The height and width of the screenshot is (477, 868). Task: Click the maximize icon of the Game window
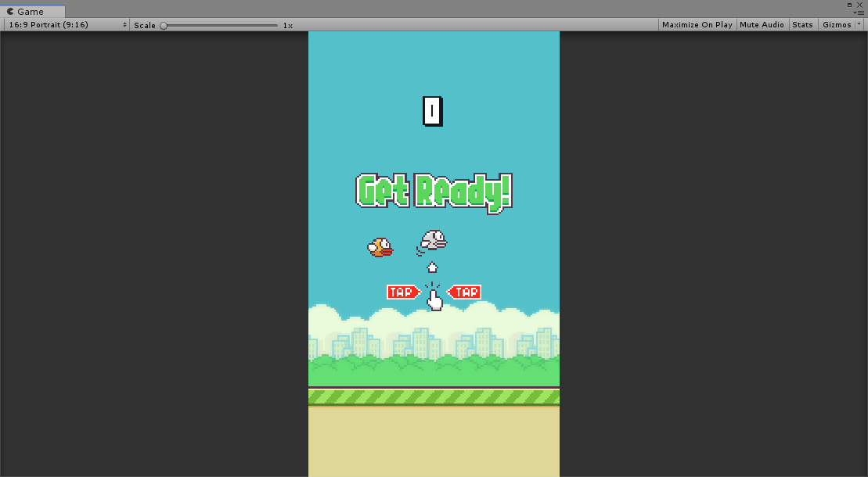(850, 5)
